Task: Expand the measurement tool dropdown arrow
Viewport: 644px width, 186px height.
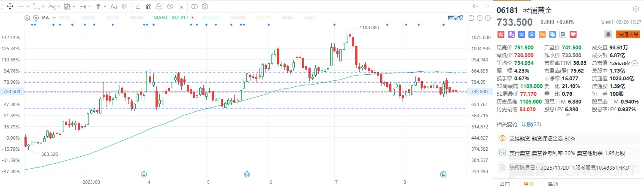Action: click(74, 6)
